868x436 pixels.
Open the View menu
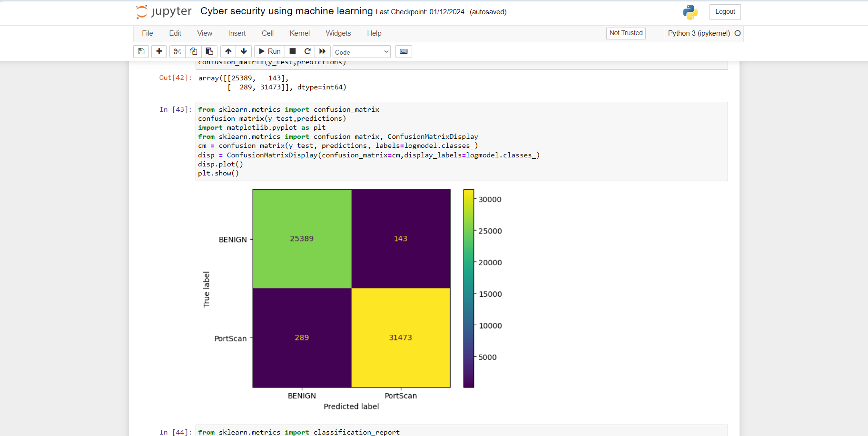point(205,33)
